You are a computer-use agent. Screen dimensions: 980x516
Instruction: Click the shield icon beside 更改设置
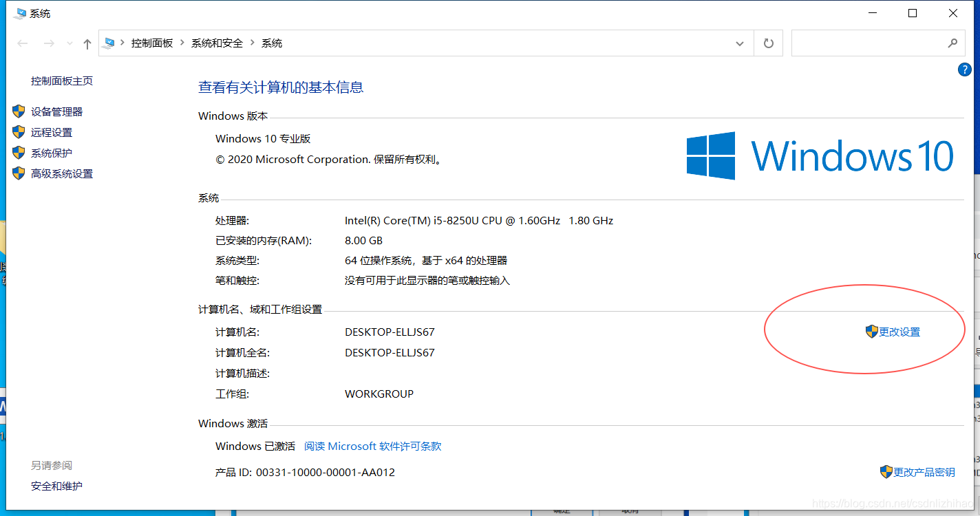tap(872, 332)
